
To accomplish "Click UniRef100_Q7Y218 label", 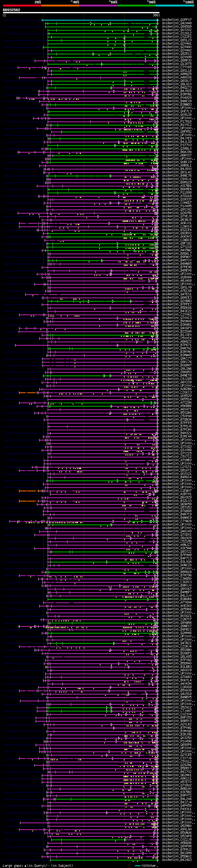I will coord(177,247).
